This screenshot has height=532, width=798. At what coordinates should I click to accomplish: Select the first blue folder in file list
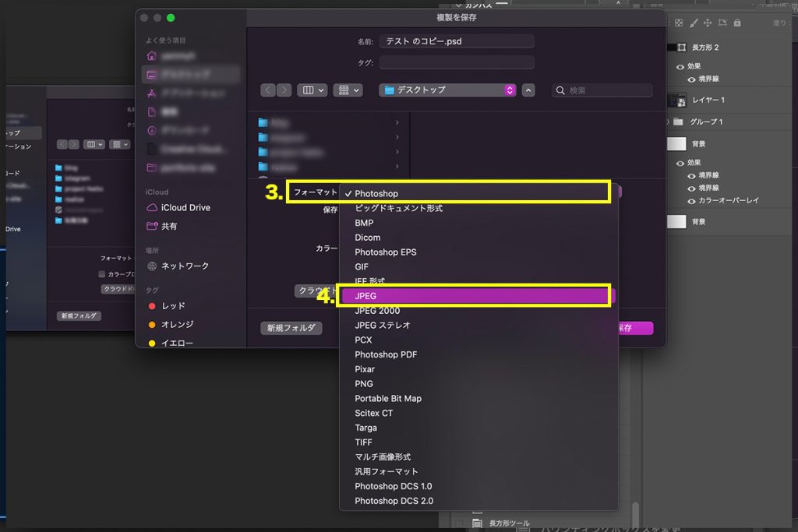[x=263, y=122]
